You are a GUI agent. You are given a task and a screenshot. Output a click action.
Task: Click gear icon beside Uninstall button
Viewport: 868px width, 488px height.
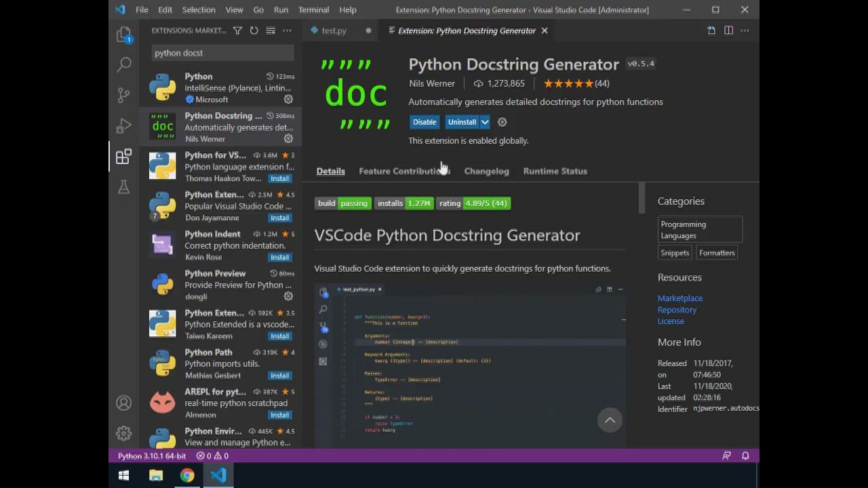(502, 122)
